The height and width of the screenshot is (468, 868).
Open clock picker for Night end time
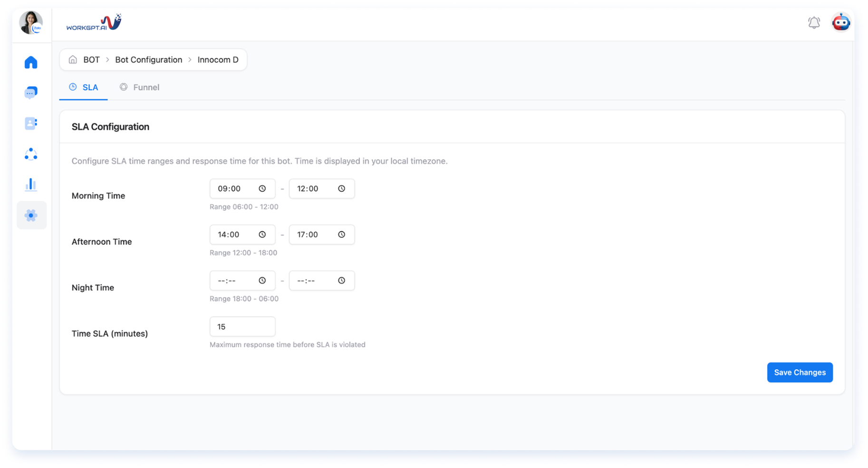(341, 281)
